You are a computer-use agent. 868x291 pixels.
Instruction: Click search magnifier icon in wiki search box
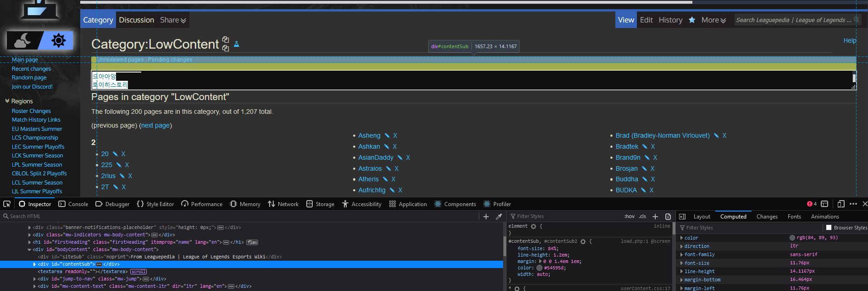click(x=856, y=20)
